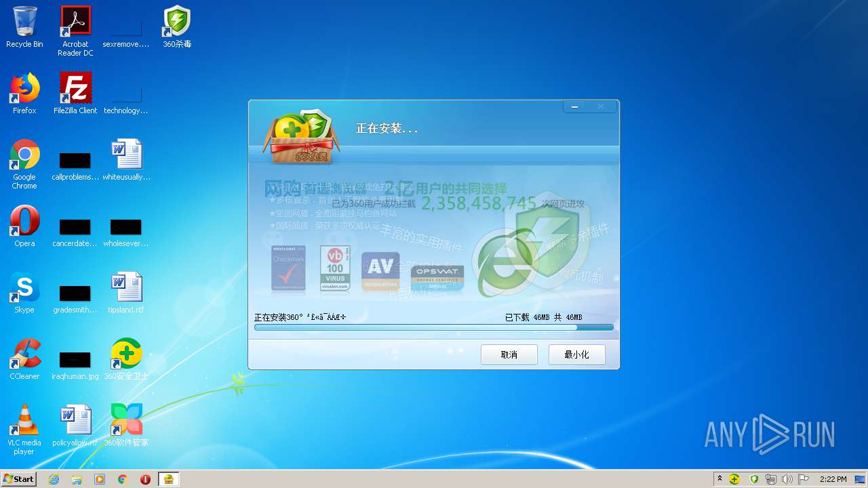Launch VLC media player shortcut
The width and height of the screenshot is (868, 488).
(x=24, y=429)
